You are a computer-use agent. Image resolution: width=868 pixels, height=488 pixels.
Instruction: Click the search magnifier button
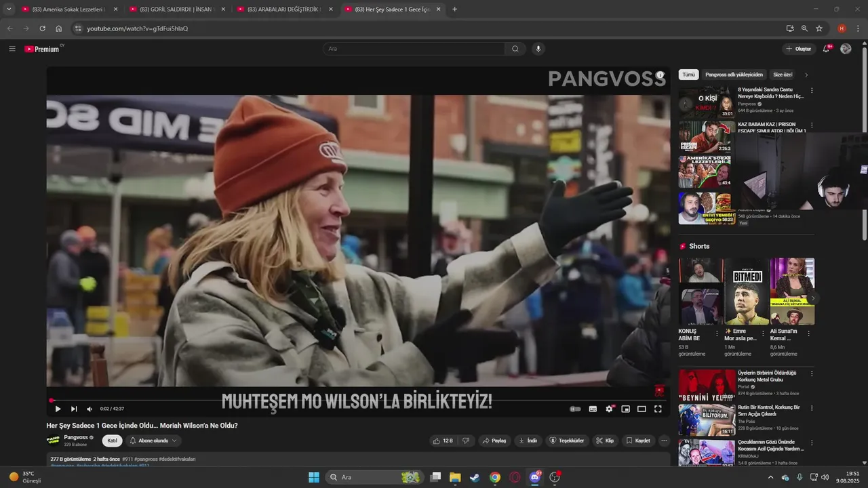coord(515,49)
